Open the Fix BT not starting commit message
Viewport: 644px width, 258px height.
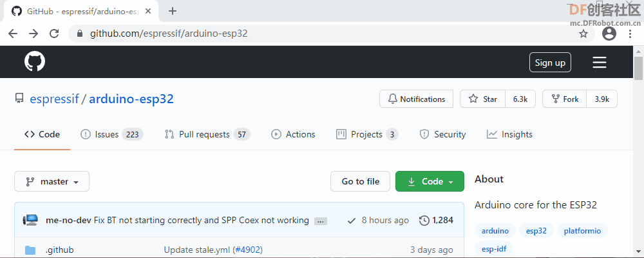click(201, 220)
